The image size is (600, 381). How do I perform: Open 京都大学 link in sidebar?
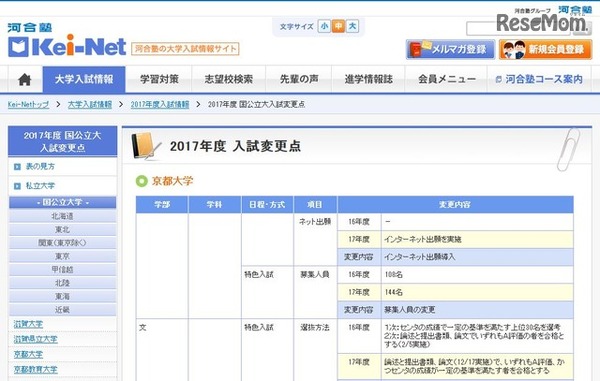[28, 355]
